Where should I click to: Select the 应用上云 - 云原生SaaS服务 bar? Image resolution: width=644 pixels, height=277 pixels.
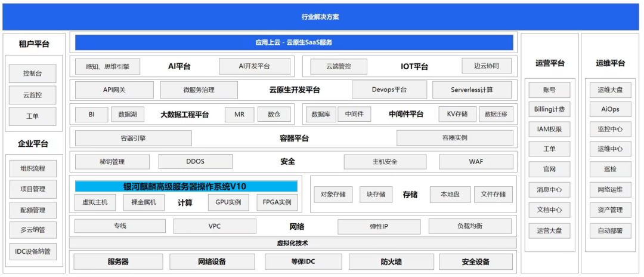pyautogui.click(x=294, y=42)
